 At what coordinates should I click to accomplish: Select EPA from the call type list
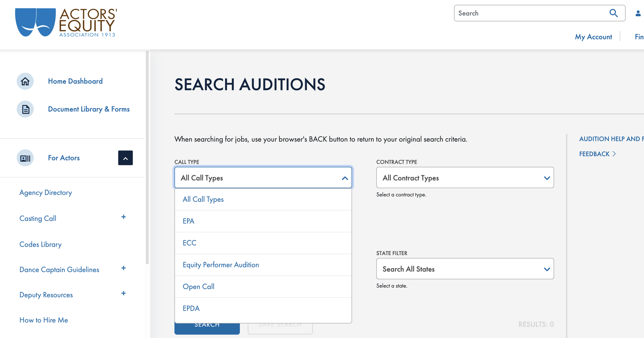[188, 221]
